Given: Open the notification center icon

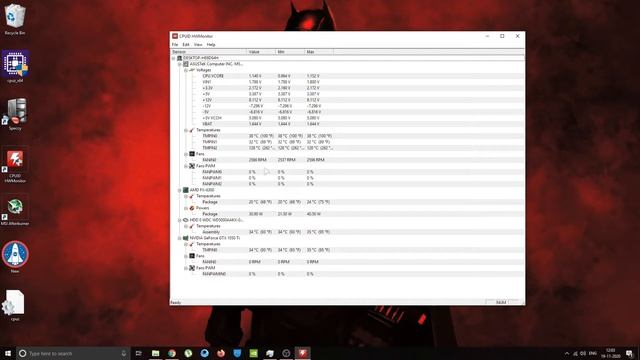Looking at the screenshot, I should click(x=629, y=353).
